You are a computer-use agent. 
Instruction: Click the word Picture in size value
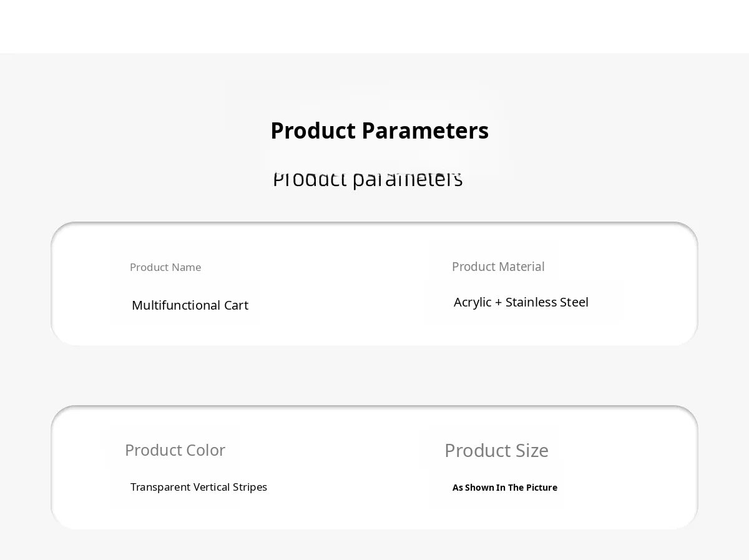click(x=541, y=488)
